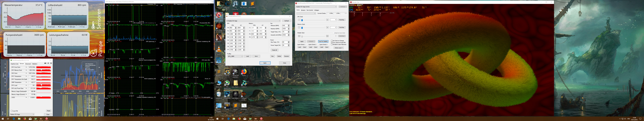
Task: Open VDDC sensor dropdown arrow in GPU-Z
Action: (x=26, y=97)
